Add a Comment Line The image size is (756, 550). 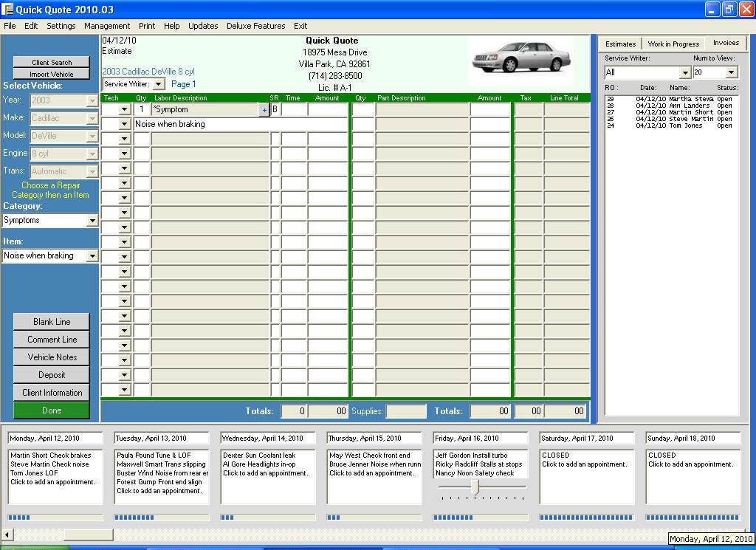click(x=52, y=340)
